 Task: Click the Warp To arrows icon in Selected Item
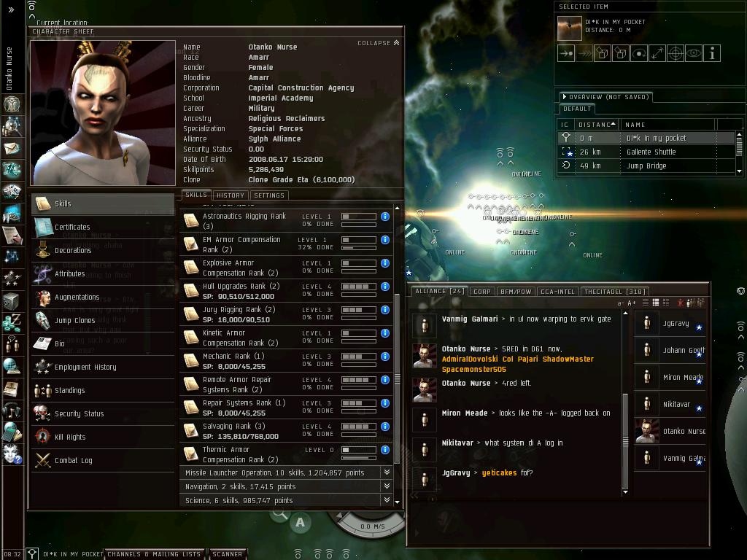tap(584, 53)
